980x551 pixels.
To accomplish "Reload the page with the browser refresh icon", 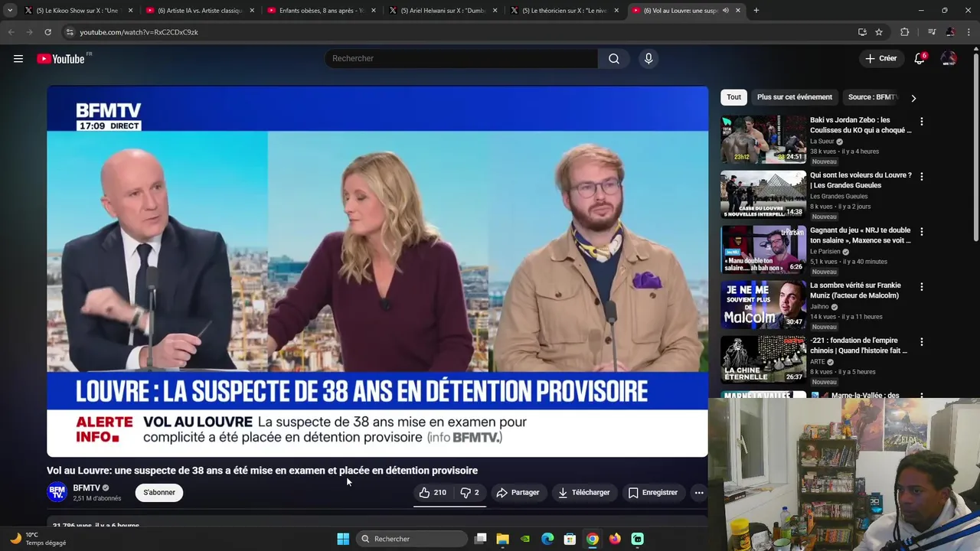I will click(47, 32).
